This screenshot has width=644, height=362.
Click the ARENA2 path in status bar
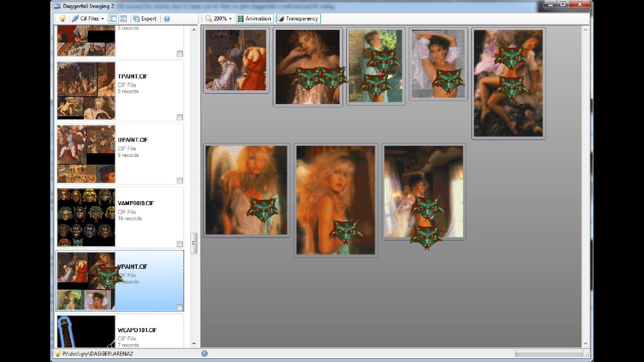98,354
